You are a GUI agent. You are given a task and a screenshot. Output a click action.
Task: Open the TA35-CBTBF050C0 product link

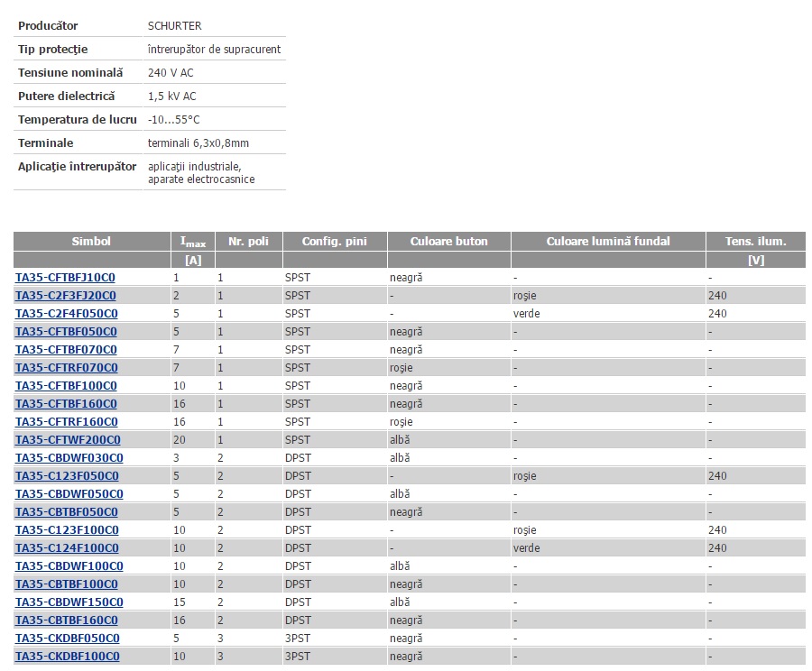click(67, 512)
